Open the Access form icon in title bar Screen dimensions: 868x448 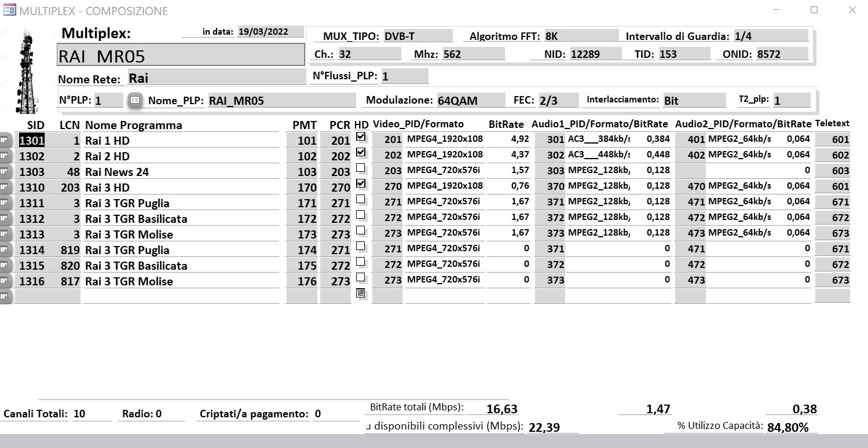(10, 10)
